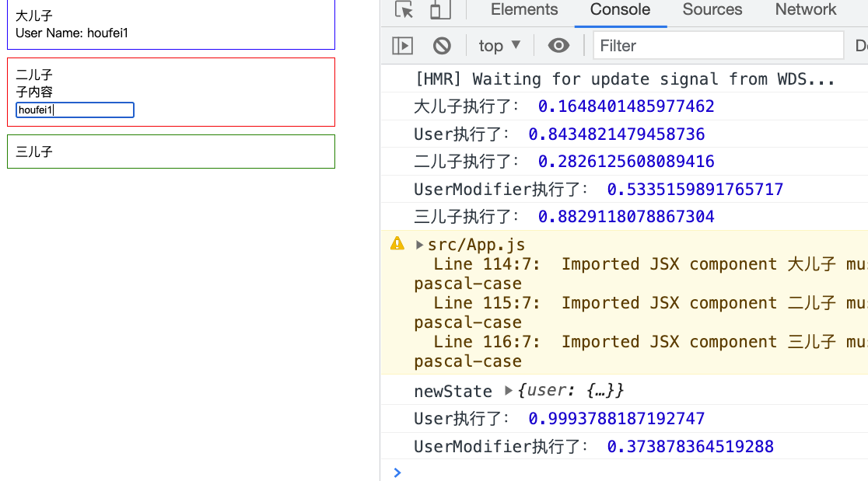Clear the console with the block icon
The width and height of the screenshot is (868, 481).
(442, 46)
